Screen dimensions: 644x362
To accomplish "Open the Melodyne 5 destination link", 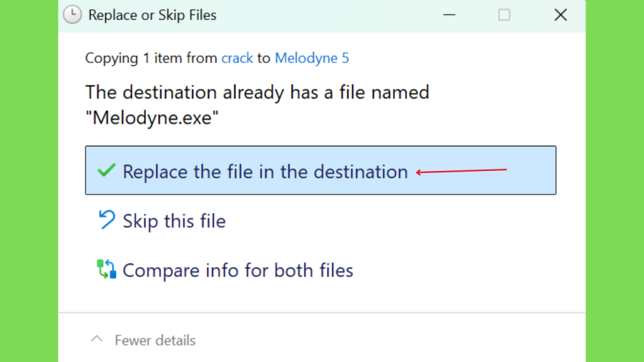I will (x=312, y=58).
